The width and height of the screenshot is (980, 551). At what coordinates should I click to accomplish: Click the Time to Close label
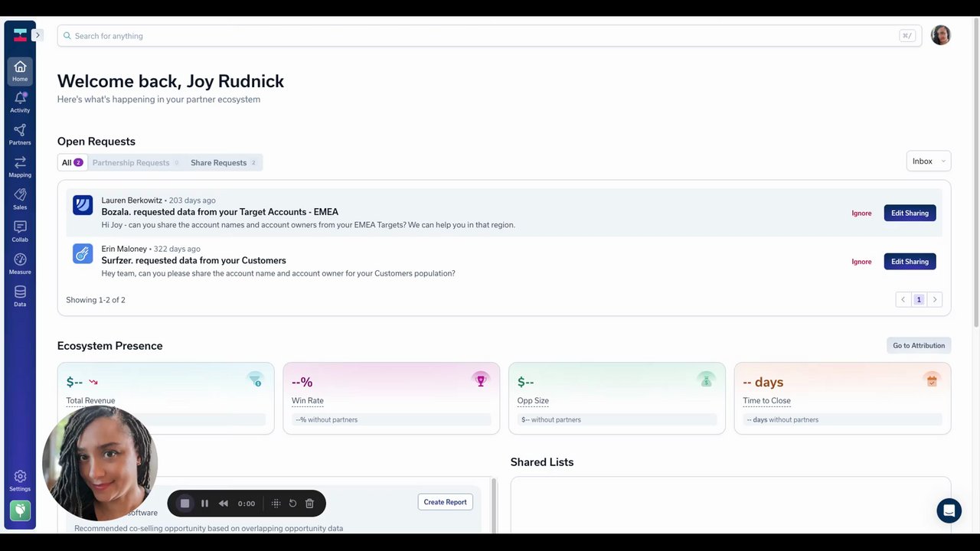tap(766, 400)
